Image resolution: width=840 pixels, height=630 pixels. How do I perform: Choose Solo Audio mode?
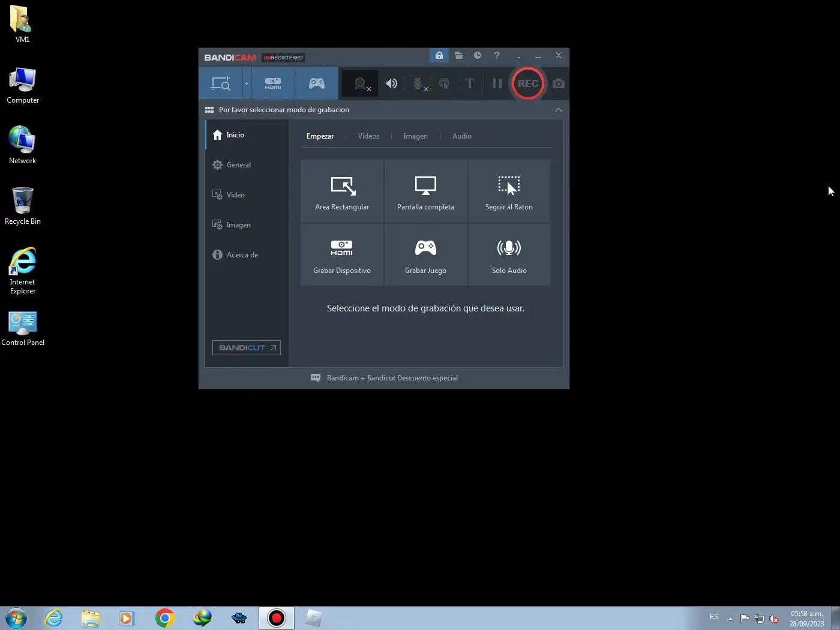coord(509,255)
